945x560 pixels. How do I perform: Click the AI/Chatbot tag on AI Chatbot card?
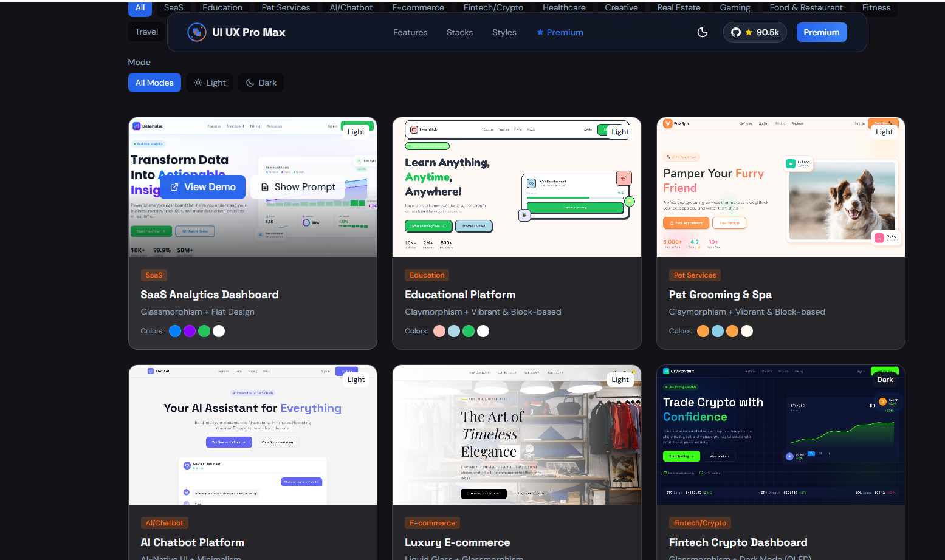click(164, 523)
